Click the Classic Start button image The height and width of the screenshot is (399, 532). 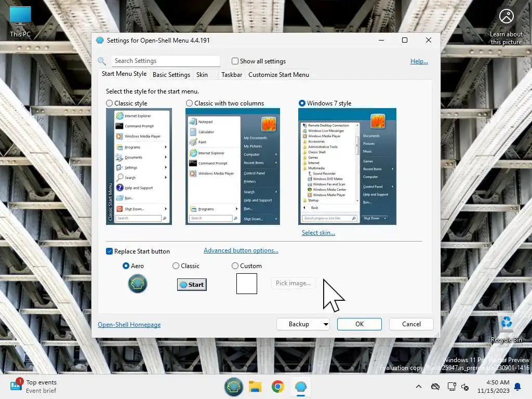pyautogui.click(x=192, y=284)
